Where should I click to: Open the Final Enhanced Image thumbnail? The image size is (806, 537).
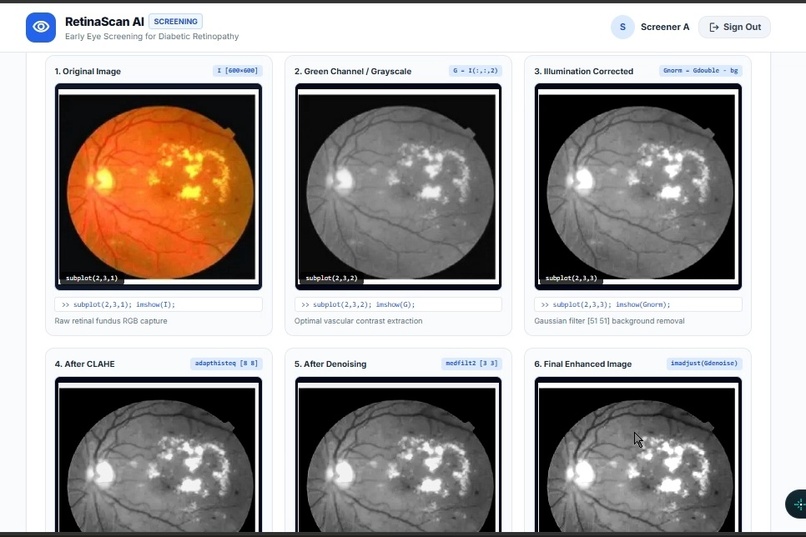click(x=638, y=455)
